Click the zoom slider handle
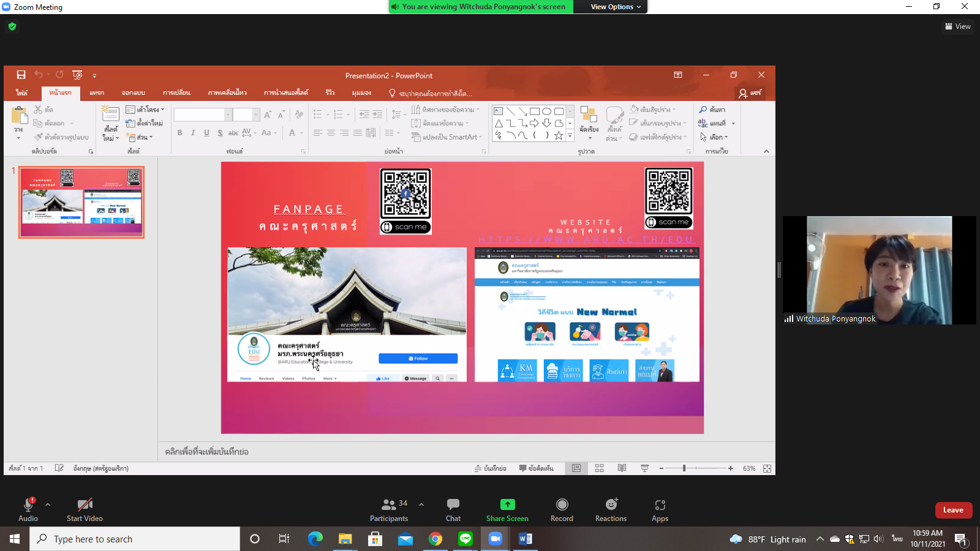 pyautogui.click(x=684, y=468)
